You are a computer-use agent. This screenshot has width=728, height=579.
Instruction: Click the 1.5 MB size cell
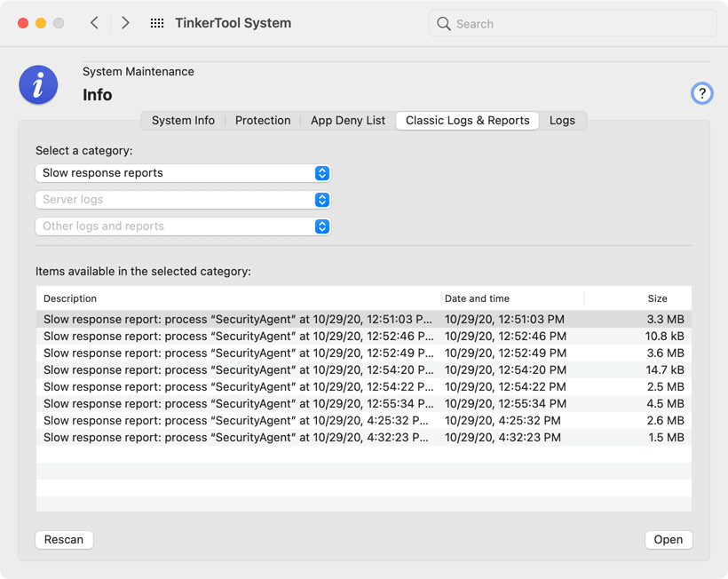point(666,438)
